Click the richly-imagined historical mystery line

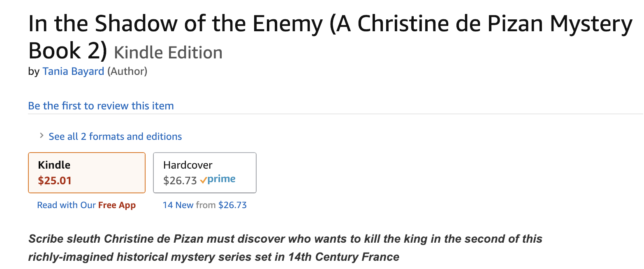pos(213,257)
